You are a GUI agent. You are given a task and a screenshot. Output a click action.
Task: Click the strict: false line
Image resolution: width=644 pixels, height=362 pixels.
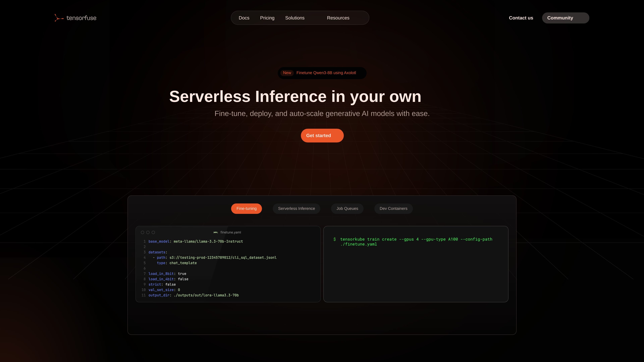point(162,285)
